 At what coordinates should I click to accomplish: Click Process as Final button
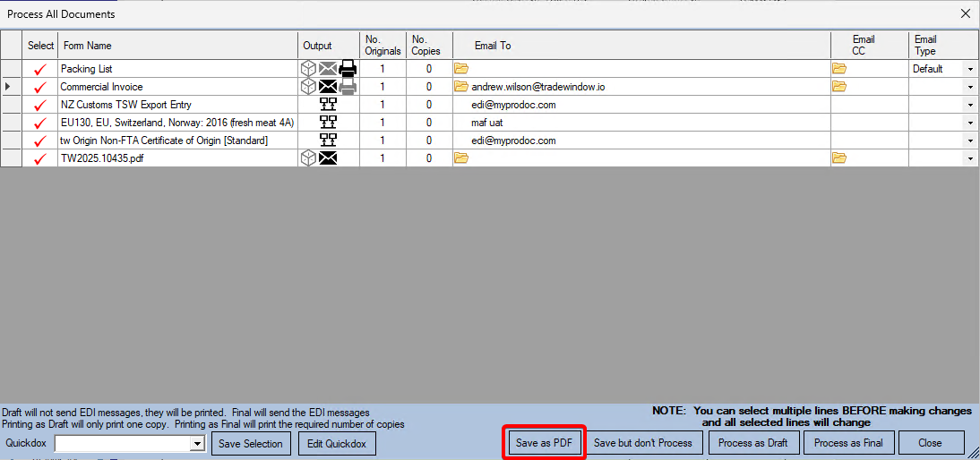click(x=847, y=443)
